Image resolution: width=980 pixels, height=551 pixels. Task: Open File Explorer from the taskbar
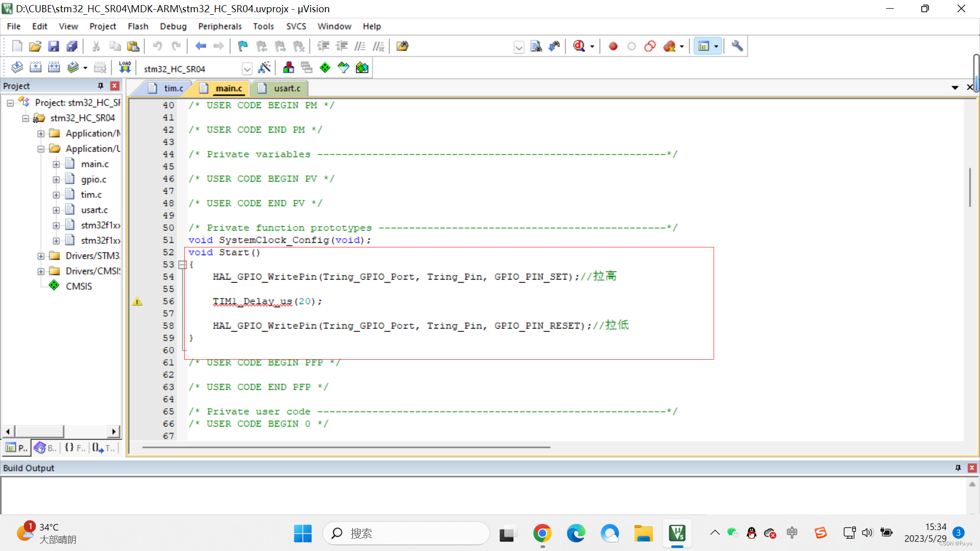[643, 534]
